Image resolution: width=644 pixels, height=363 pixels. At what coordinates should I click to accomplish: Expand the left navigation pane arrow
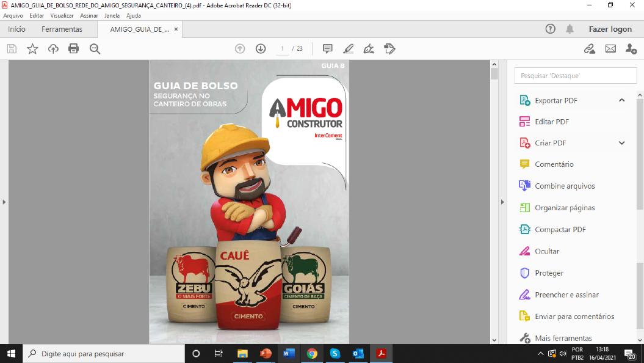pos(4,202)
